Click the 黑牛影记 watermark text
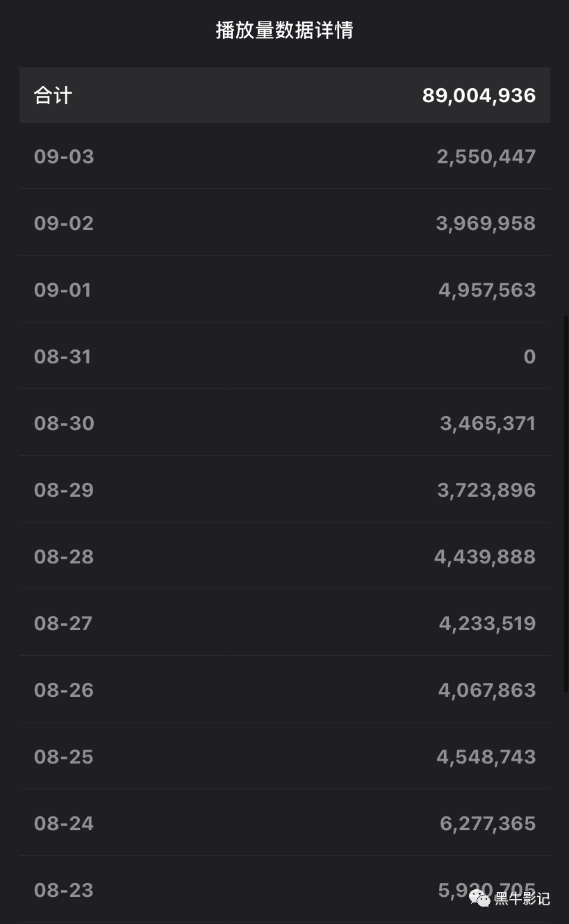Screen dimensions: 569x924 (x=522, y=899)
